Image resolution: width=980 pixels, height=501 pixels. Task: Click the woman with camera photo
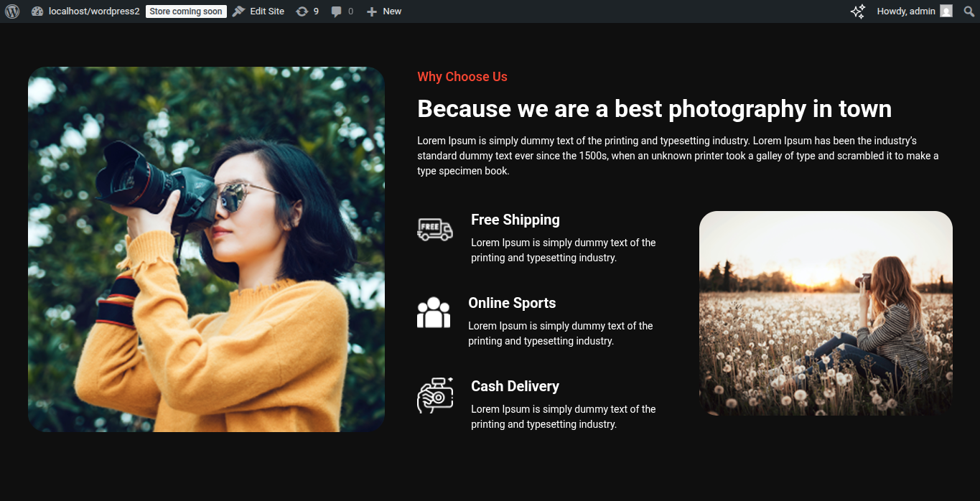click(206, 250)
